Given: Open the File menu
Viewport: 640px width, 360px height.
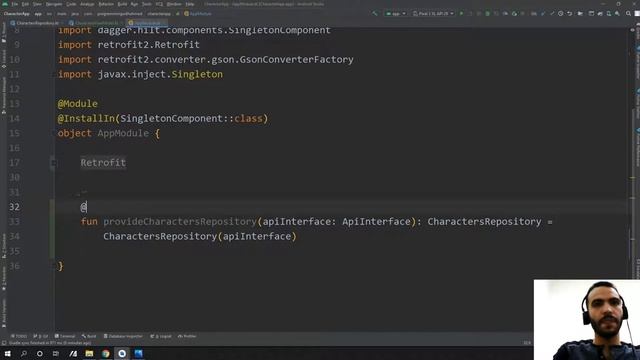Looking at the screenshot, I should pyautogui.click(x=15, y=4).
